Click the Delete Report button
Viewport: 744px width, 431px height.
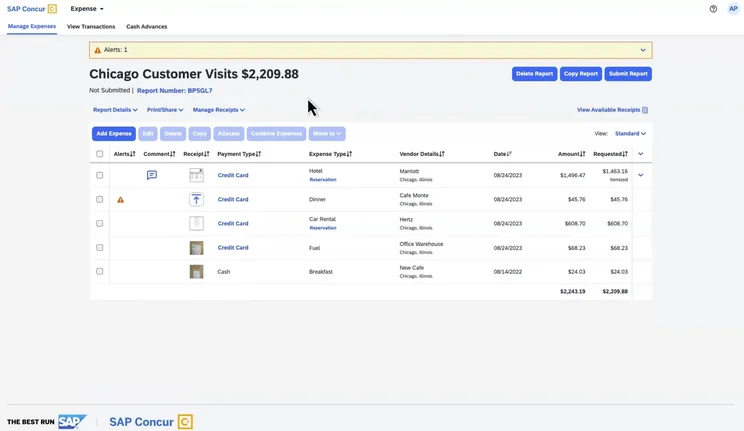[x=534, y=74]
